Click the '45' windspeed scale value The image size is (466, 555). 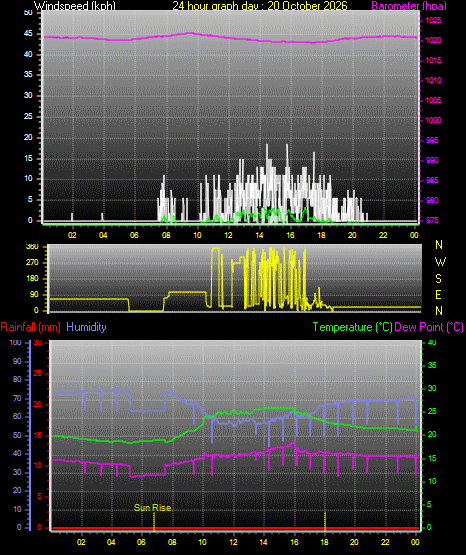click(28, 33)
